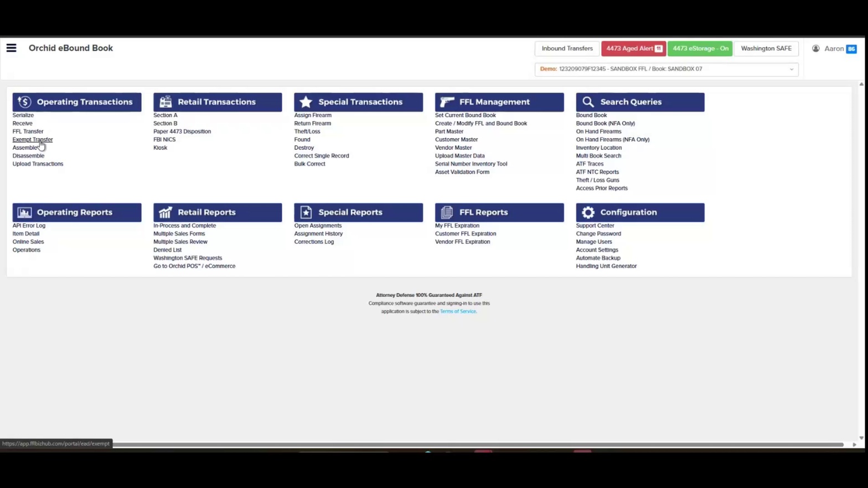Open Support Center link
The width and height of the screenshot is (868, 488).
click(x=595, y=226)
